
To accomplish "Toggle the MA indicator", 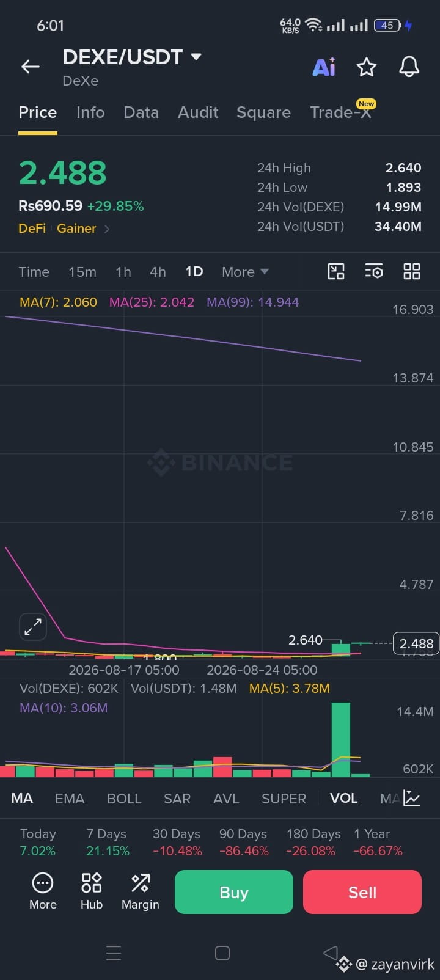I will pyautogui.click(x=22, y=798).
